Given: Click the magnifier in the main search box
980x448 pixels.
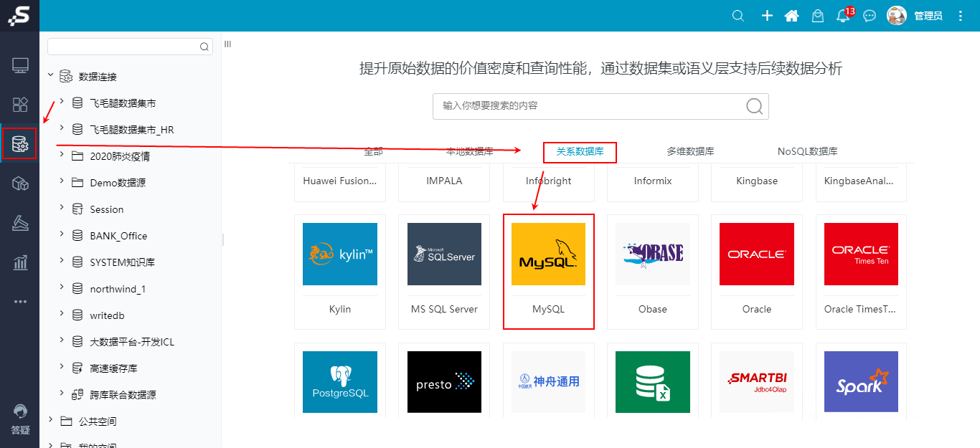Looking at the screenshot, I should [x=755, y=106].
